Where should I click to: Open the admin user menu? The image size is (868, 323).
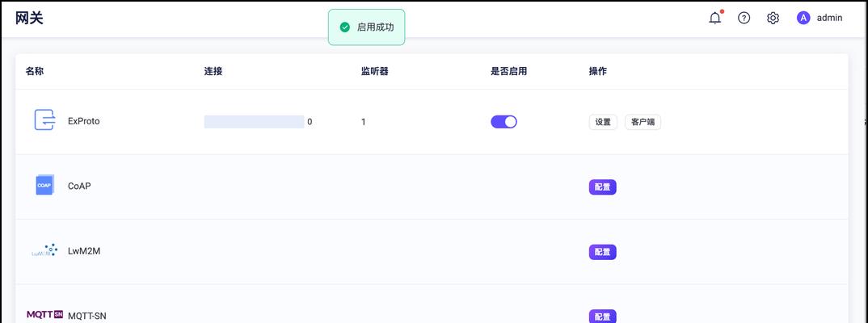click(820, 18)
